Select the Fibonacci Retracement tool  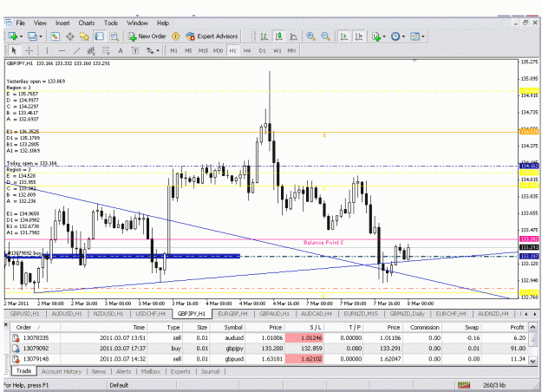106,51
